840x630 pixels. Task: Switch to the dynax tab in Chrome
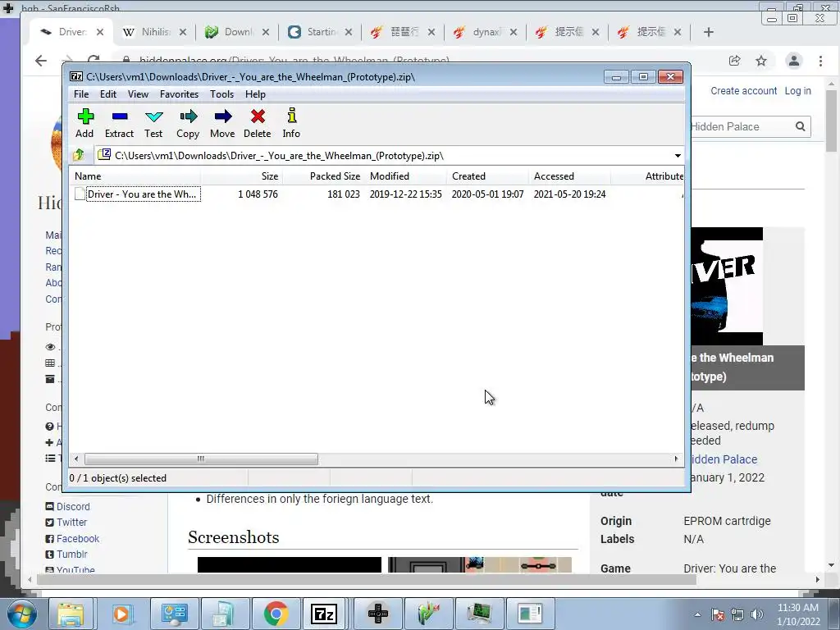tap(484, 32)
